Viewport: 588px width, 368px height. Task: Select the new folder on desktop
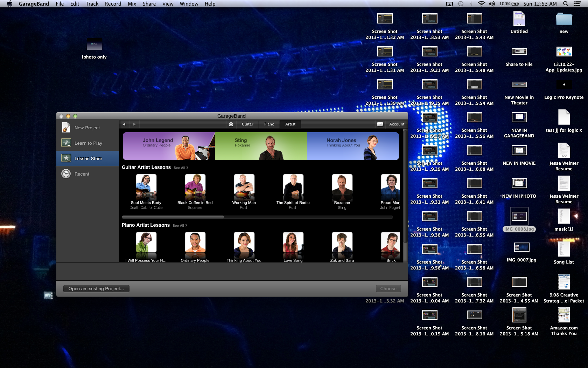(564, 22)
